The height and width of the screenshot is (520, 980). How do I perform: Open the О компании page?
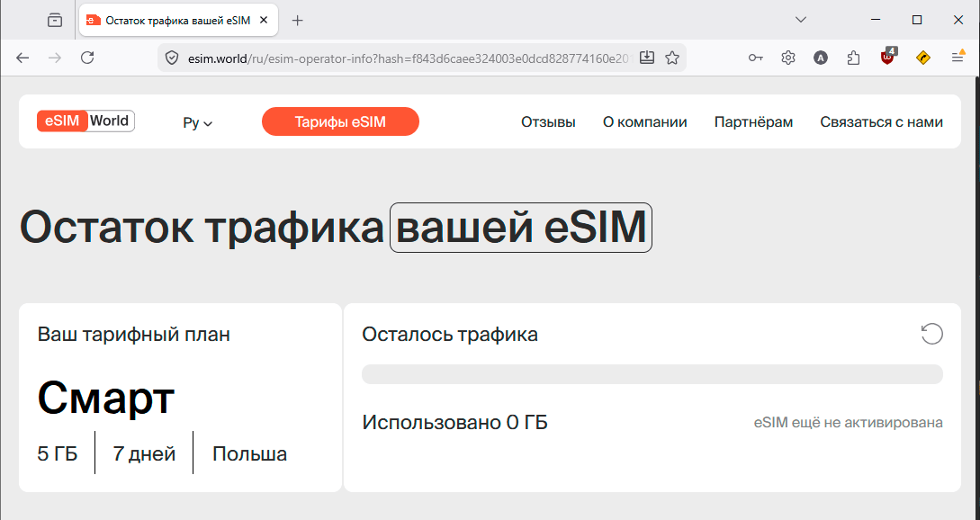pyautogui.click(x=645, y=121)
